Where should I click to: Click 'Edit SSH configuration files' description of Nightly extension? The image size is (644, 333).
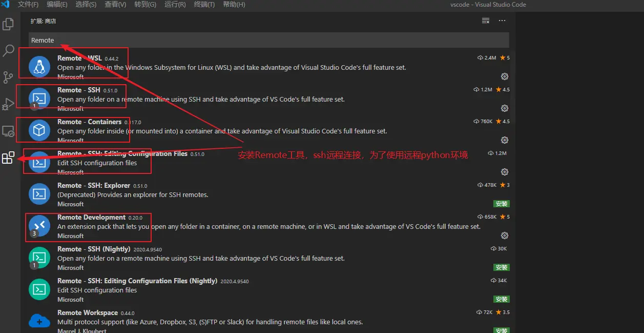97,290
